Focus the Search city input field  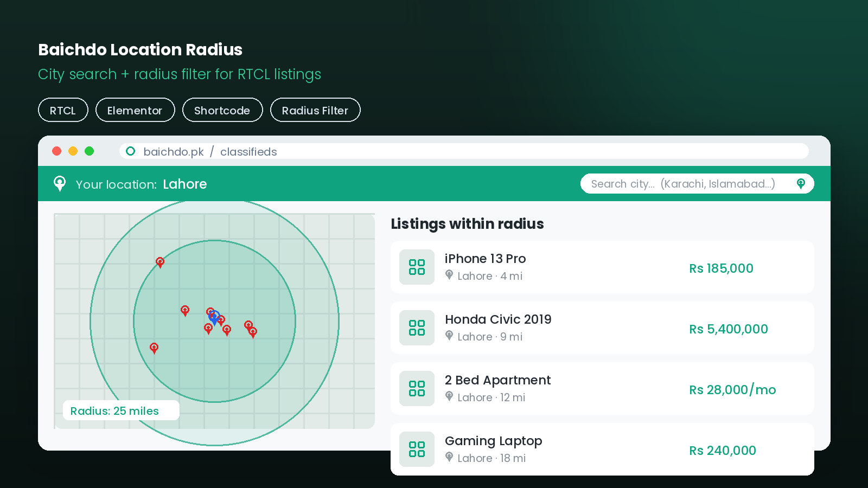[x=697, y=184]
